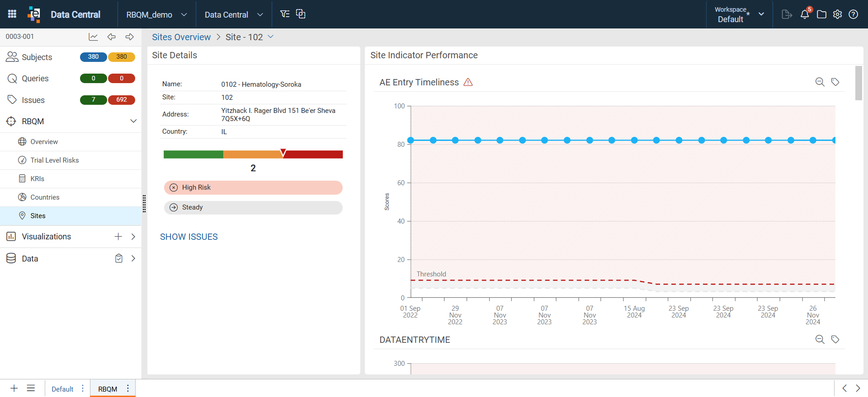Screen dimensions: 868x397
Task: Open the Queries menu item
Action: tap(35, 79)
